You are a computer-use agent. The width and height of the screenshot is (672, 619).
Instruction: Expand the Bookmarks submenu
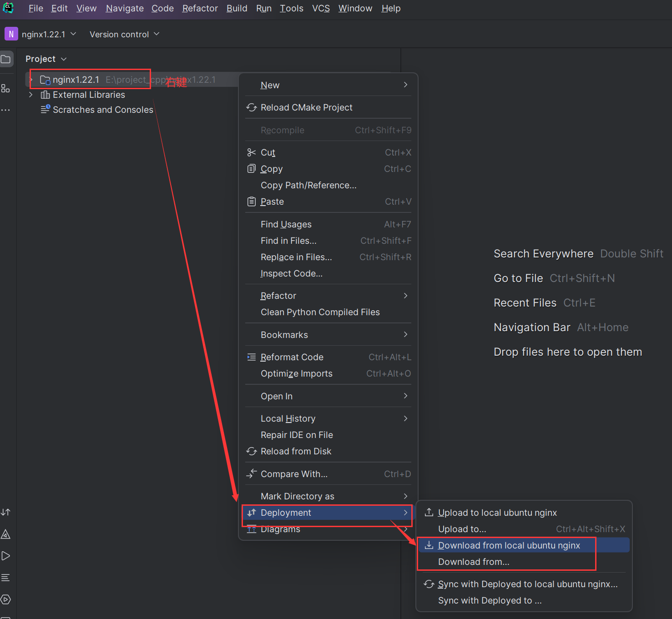pyautogui.click(x=405, y=335)
